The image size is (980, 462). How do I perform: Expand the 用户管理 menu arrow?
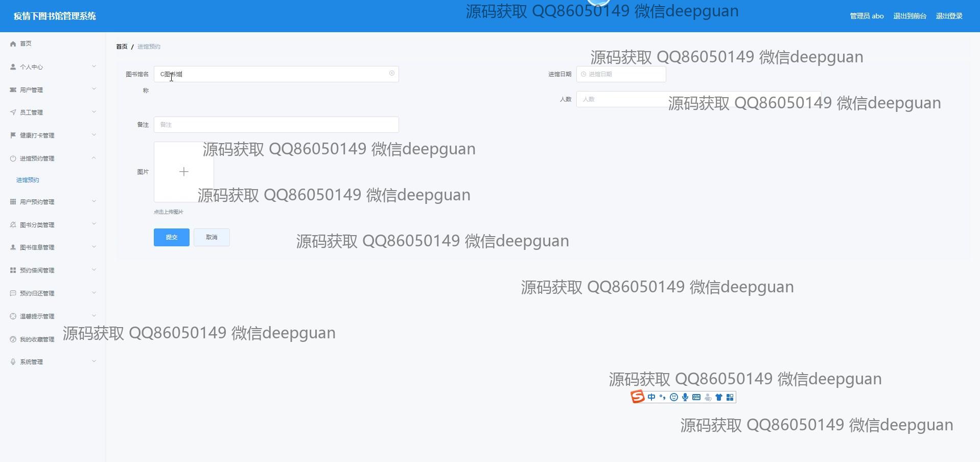click(94, 89)
